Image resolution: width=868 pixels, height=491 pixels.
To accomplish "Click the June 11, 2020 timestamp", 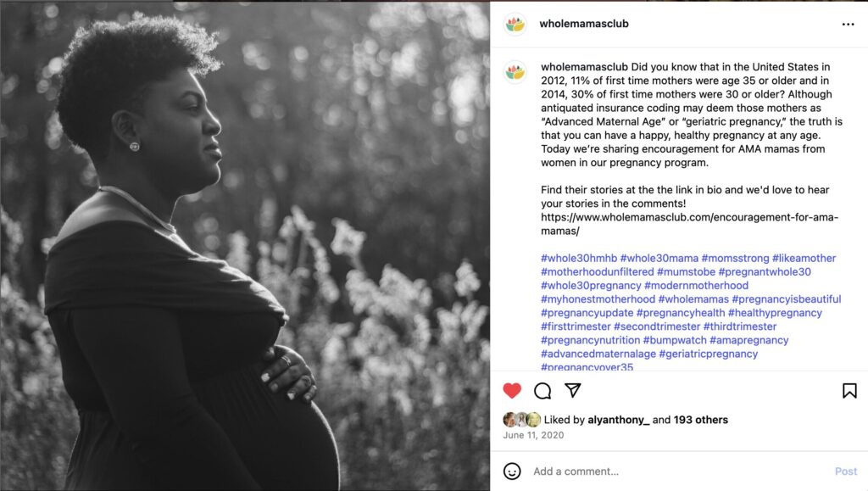I will click(x=533, y=435).
